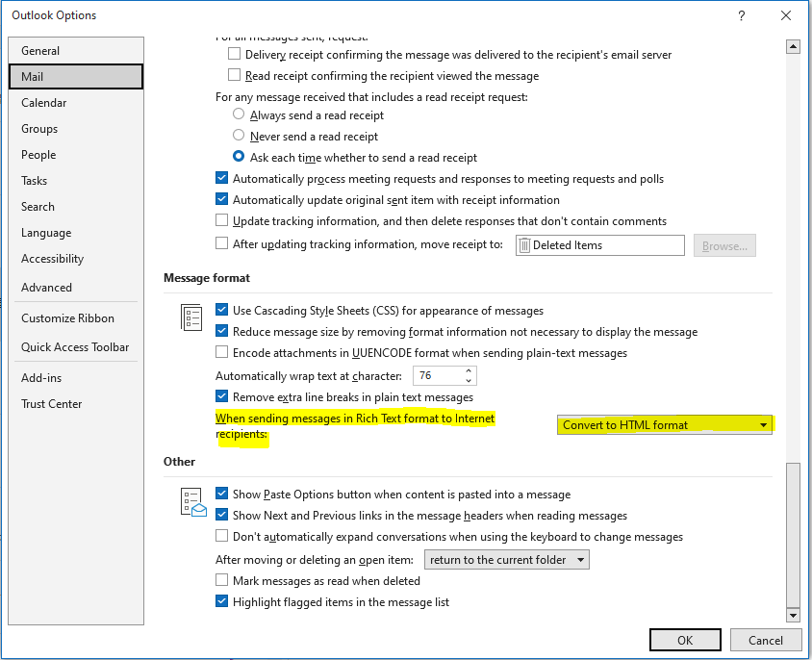Click the OK button
This screenshot has width=812, height=660.
[x=684, y=639]
